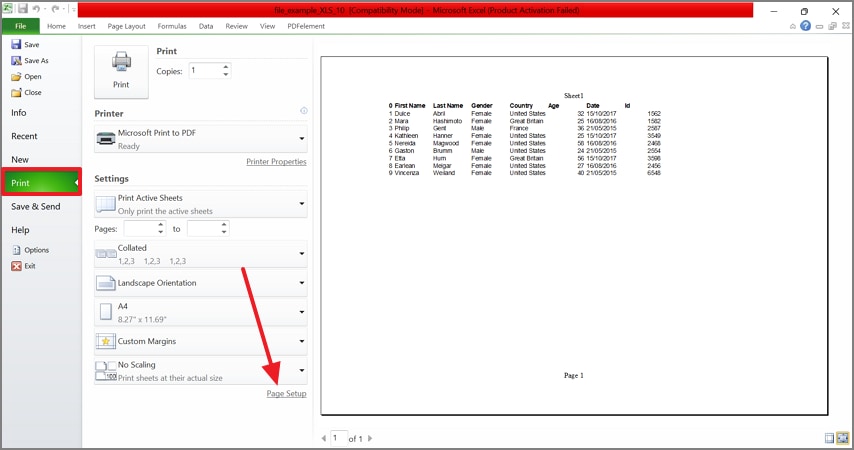Increase the Copies count
854x450 pixels.
click(x=225, y=67)
